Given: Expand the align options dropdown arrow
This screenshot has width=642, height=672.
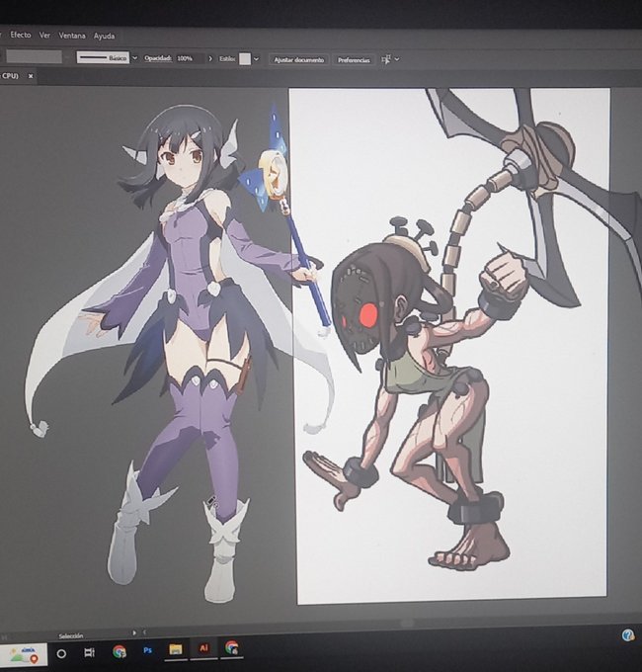Looking at the screenshot, I should click(x=397, y=59).
